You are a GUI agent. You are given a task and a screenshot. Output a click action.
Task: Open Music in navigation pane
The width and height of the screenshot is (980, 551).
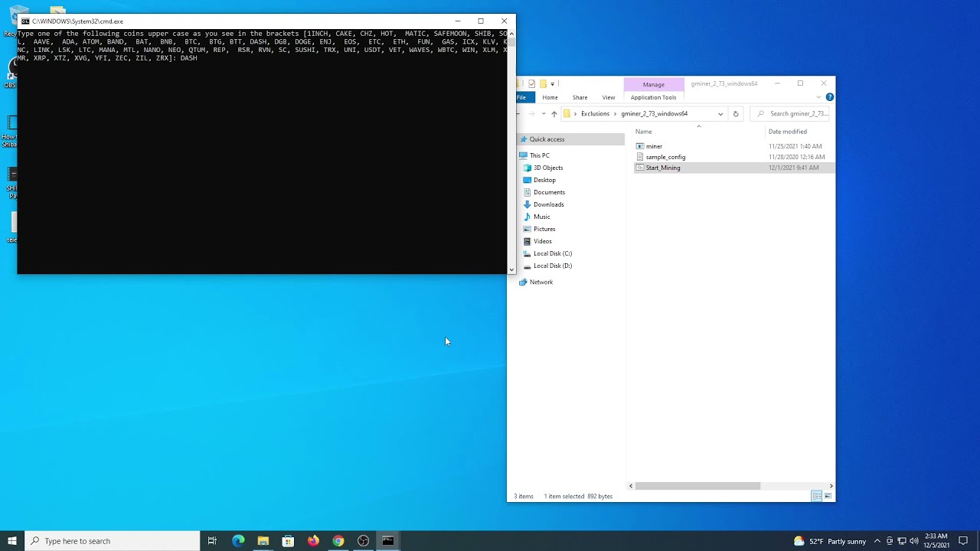(x=541, y=217)
